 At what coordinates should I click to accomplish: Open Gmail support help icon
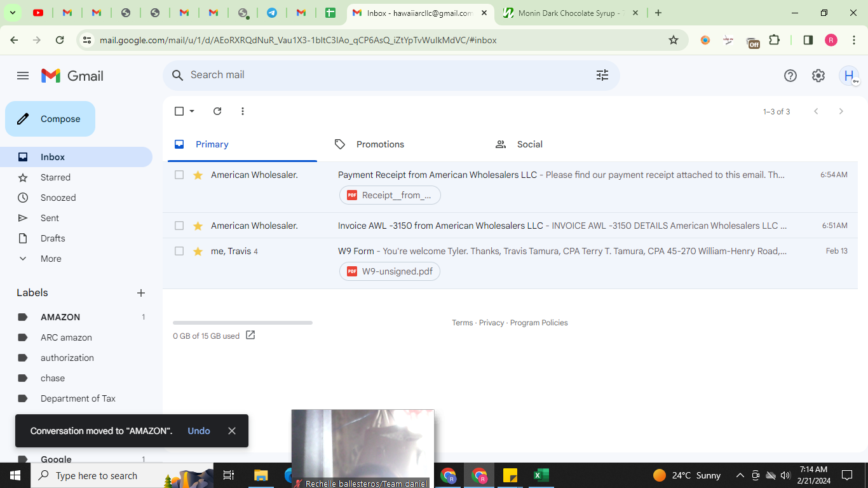click(790, 76)
